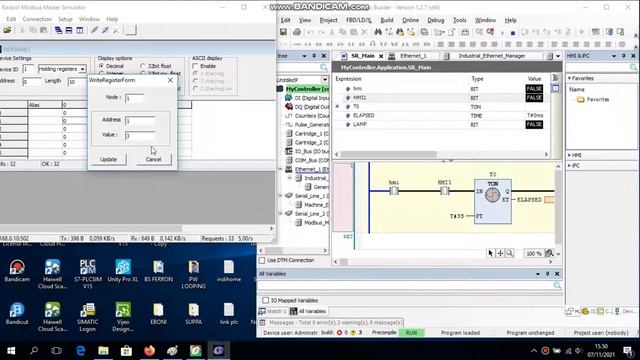Click the hmi contact in ladder rung
Viewport: 640px width, 360px height.
(394, 191)
